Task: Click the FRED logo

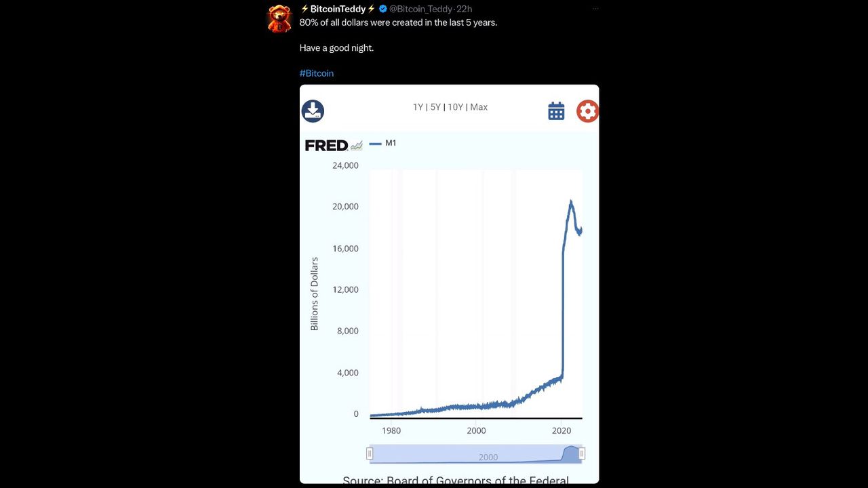Action: [x=326, y=145]
